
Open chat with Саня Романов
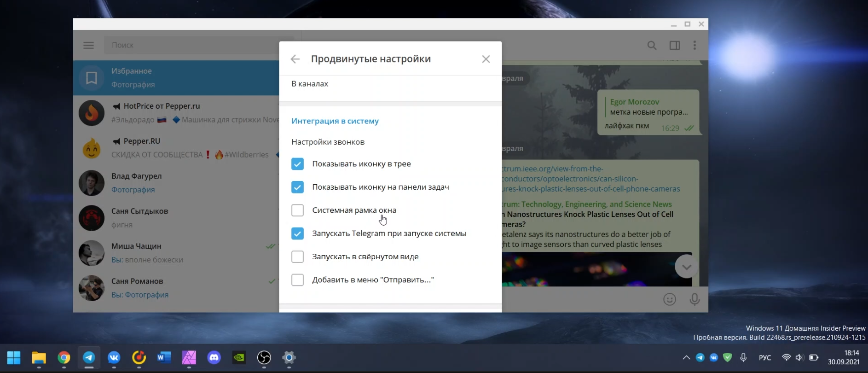(x=176, y=288)
